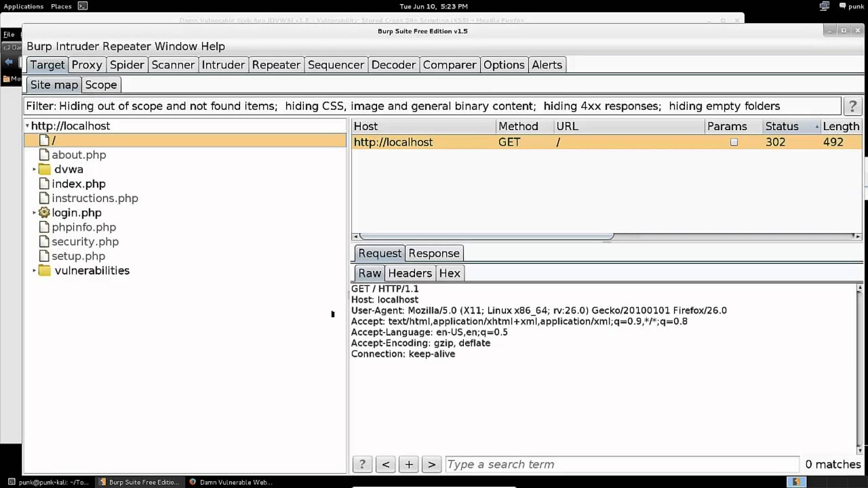The width and height of the screenshot is (868, 488).
Task: Sort table by Length column header
Action: pos(841,126)
